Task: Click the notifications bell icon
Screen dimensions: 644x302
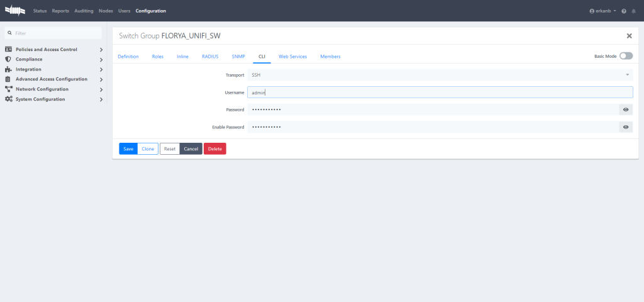Action: click(634, 11)
